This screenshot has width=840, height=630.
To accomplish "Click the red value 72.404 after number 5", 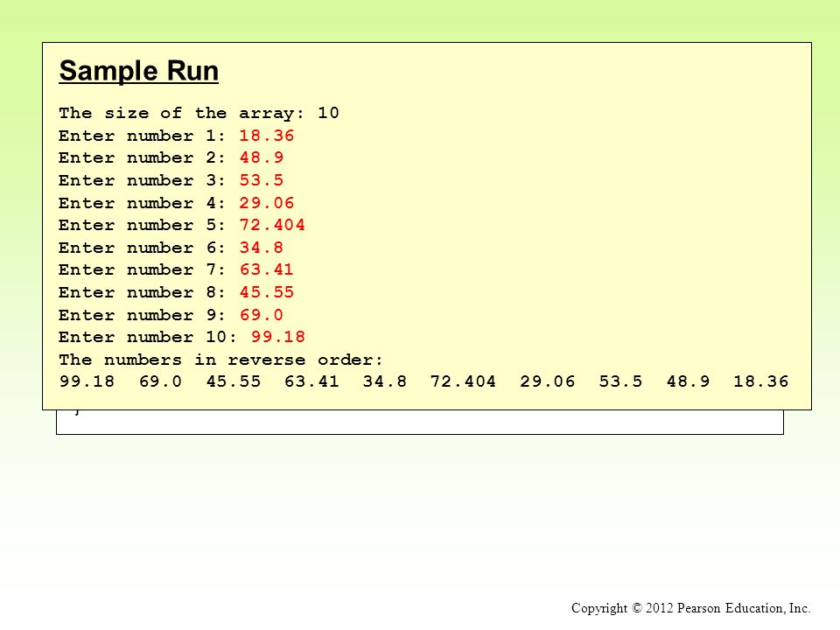I will (272, 225).
